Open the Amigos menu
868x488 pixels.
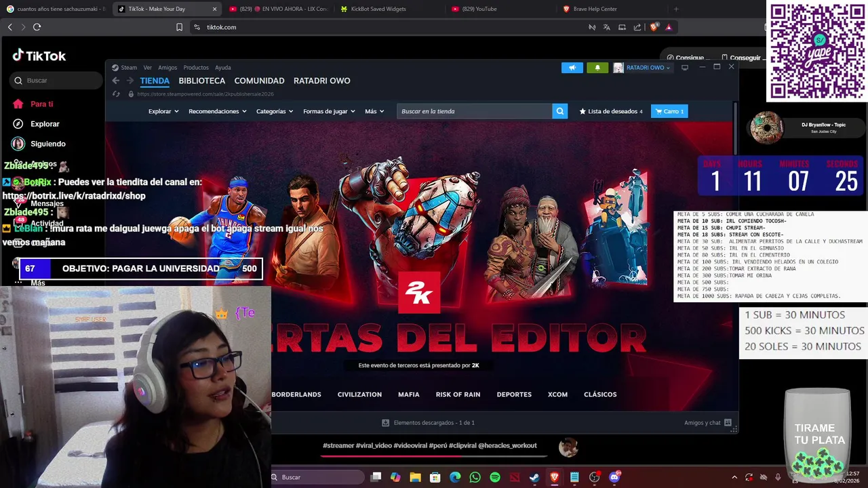[x=167, y=68]
